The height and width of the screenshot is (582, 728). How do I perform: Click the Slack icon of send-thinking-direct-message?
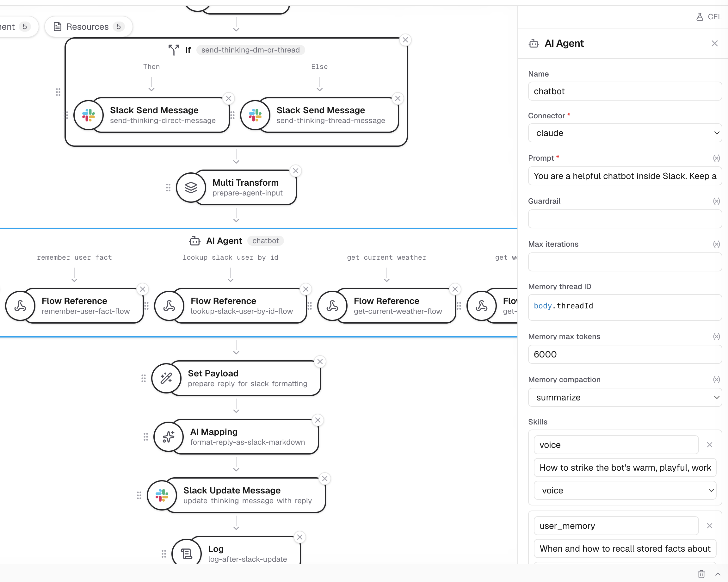click(x=89, y=115)
